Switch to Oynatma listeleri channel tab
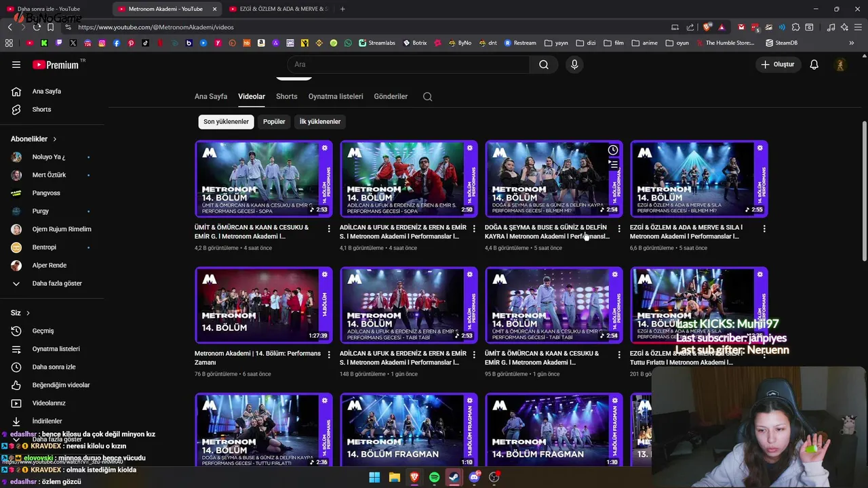 (336, 96)
